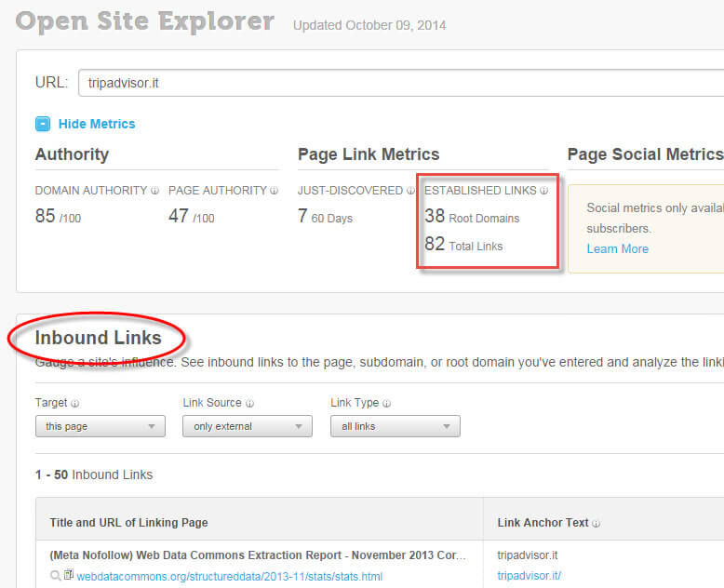This screenshot has width=724, height=588.
Task: Click the tripadvisor.it anchor text cell
Action: click(x=528, y=555)
